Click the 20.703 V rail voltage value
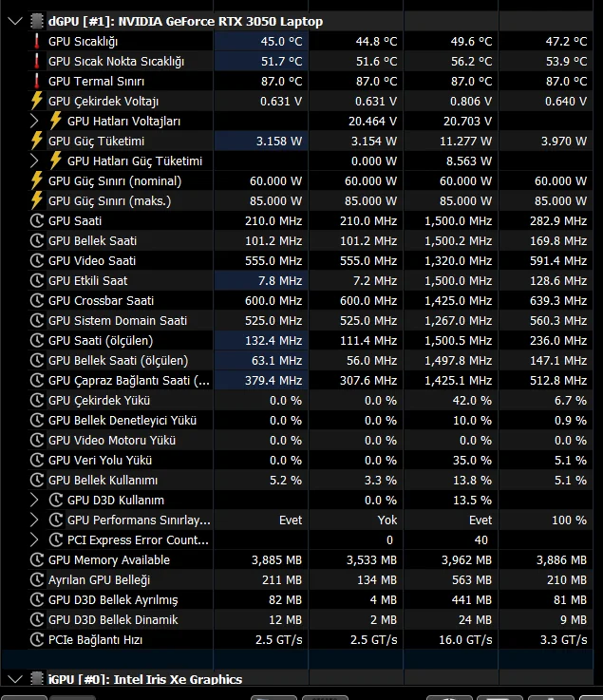Screen dimensions: 603x700 click(468, 121)
